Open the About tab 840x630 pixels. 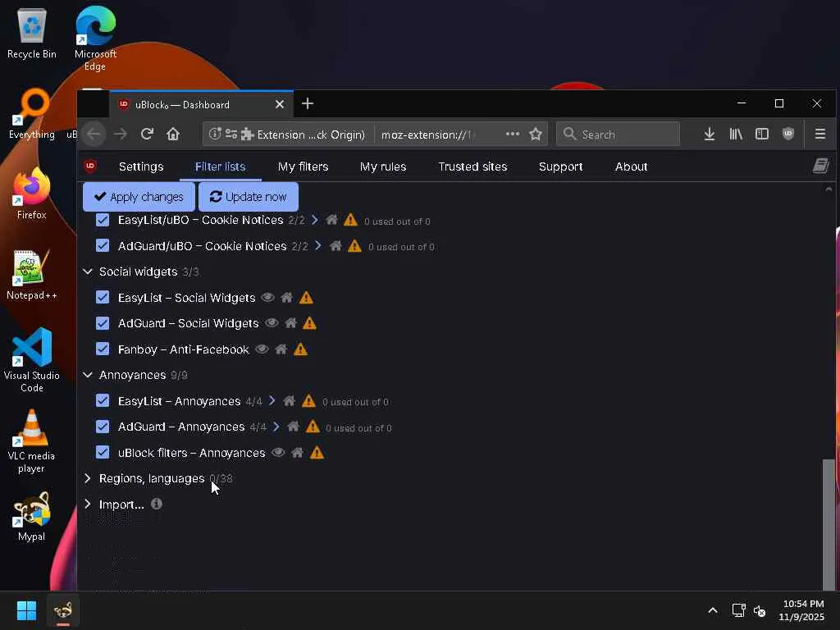pyautogui.click(x=631, y=167)
